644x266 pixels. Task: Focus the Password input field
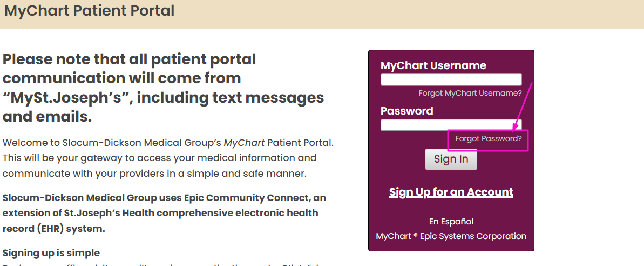[x=451, y=125]
